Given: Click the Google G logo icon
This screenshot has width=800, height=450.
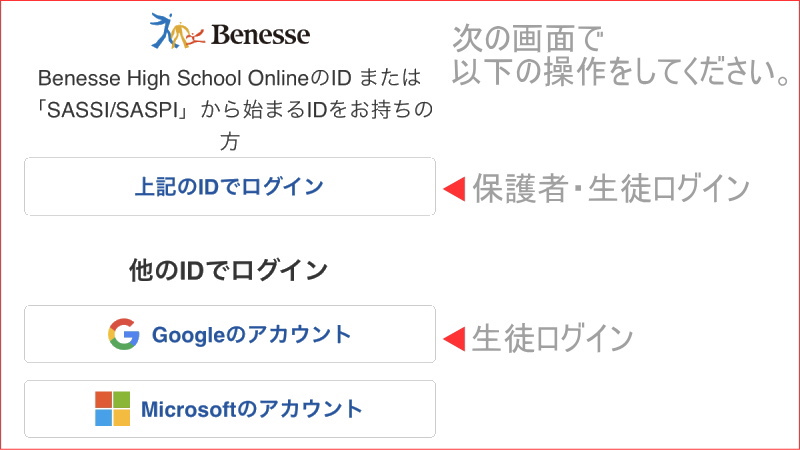Looking at the screenshot, I should (x=123, y=334).
